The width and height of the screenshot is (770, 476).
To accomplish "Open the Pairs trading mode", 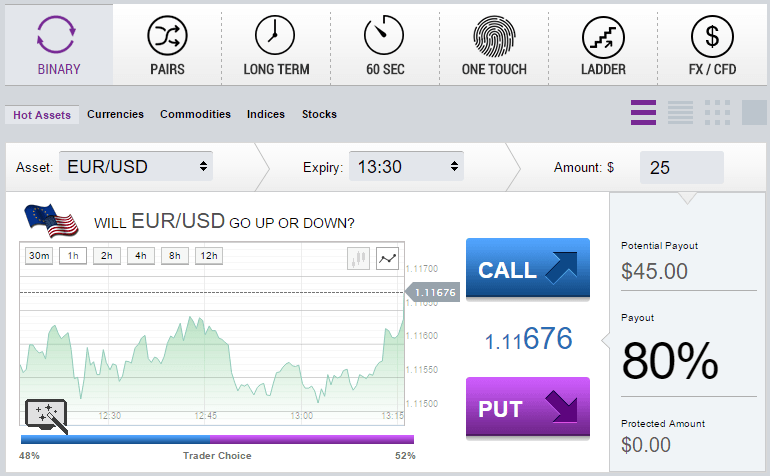I will click(167, 45).
